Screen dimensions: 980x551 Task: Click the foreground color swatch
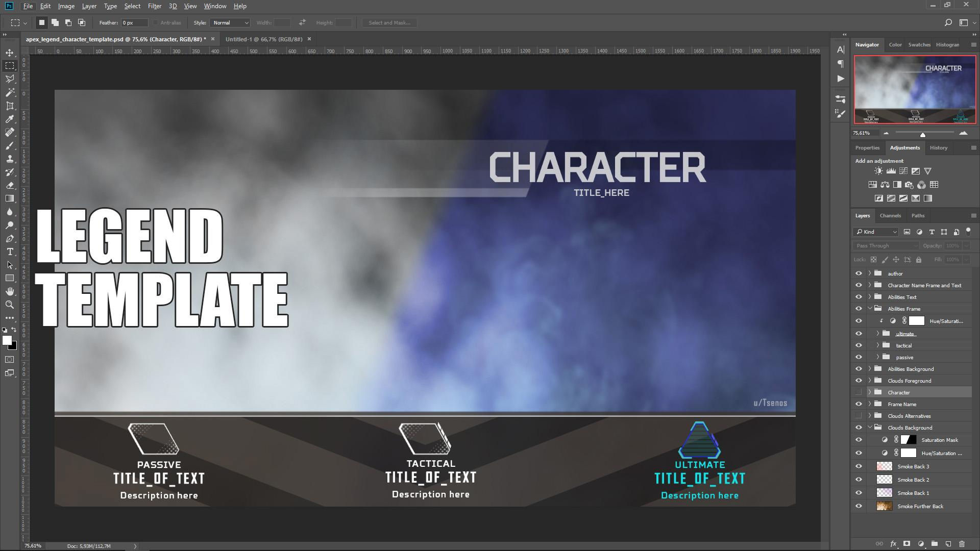tap(7, 341)
